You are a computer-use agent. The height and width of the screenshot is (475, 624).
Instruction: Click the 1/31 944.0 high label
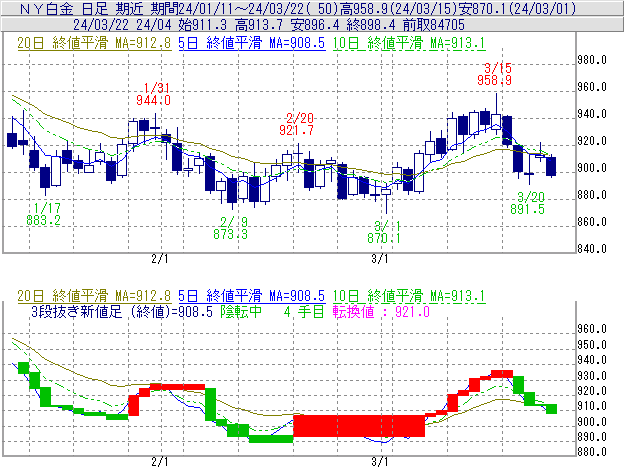coord(154,94)
